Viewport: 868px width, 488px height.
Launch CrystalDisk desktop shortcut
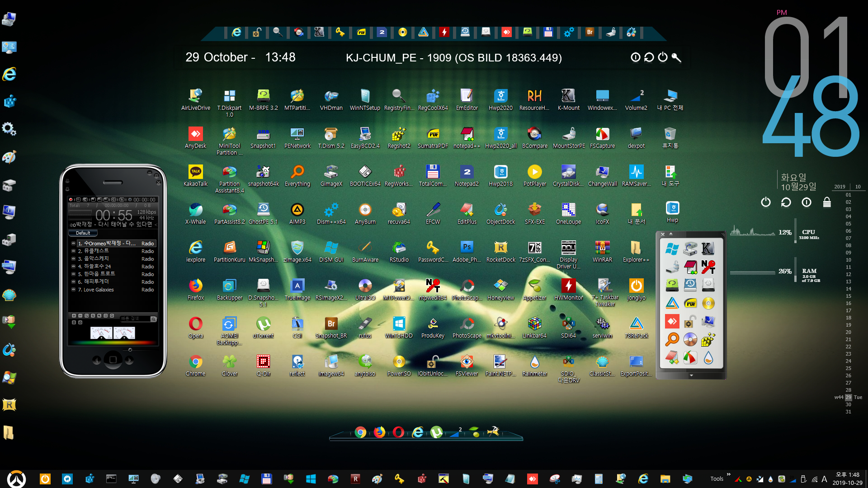[568, 176]
